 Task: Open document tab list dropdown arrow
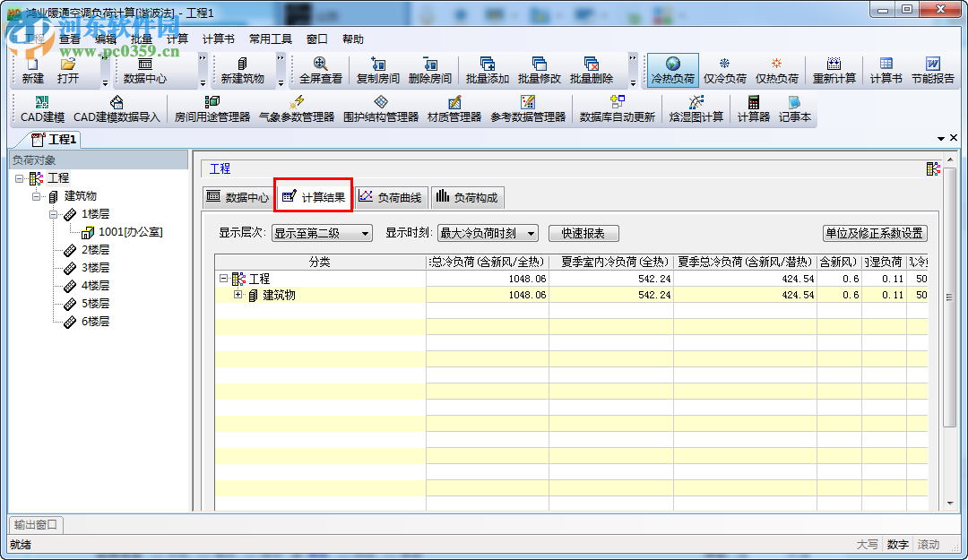click(x=941, y=138)
